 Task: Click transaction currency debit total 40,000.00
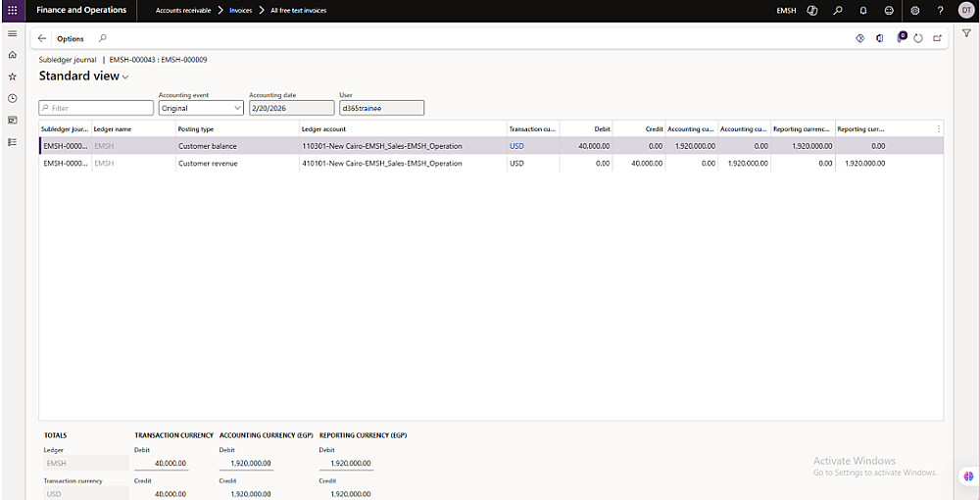coord(162,463)
